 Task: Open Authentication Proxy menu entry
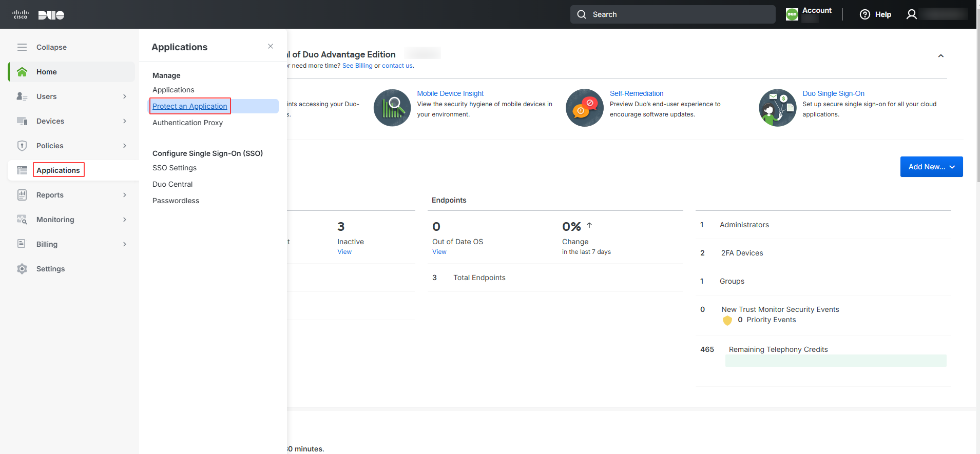(x=187, y=123)
